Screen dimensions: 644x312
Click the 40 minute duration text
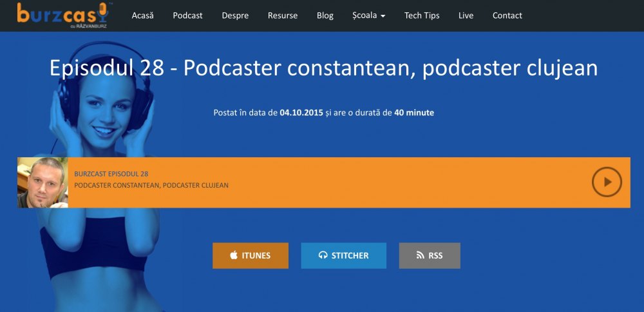click(x=414, y=113)
